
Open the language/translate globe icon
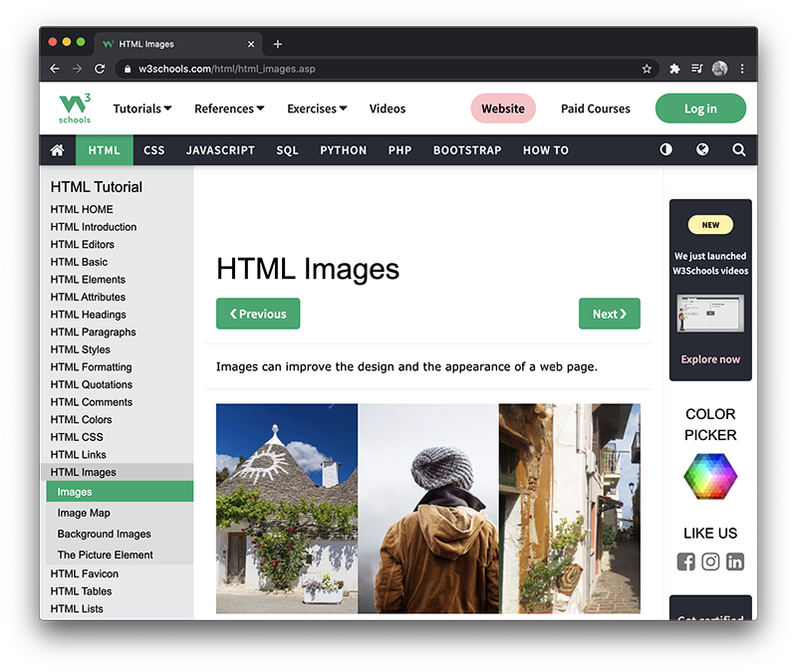pos(702,149)
